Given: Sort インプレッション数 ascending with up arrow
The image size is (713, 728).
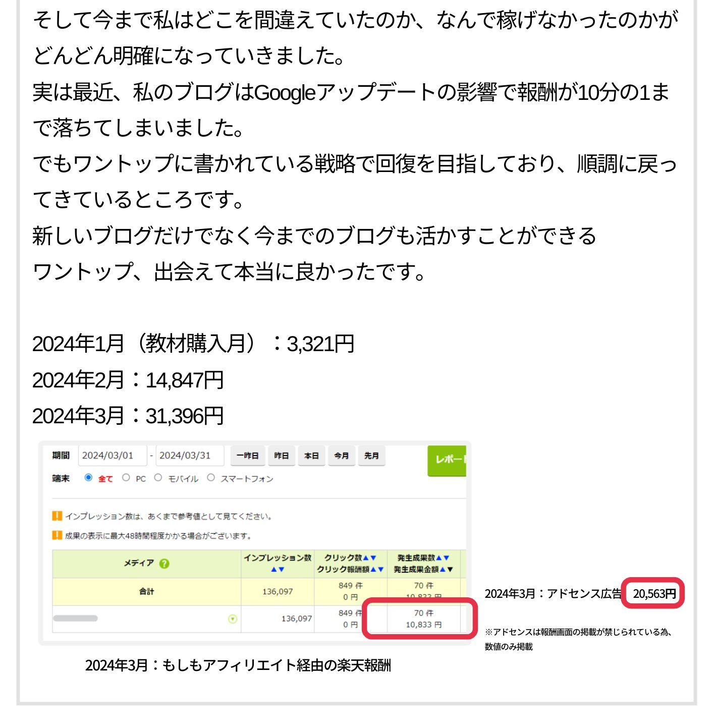Looking at the screenshot, I should point(274,570).
